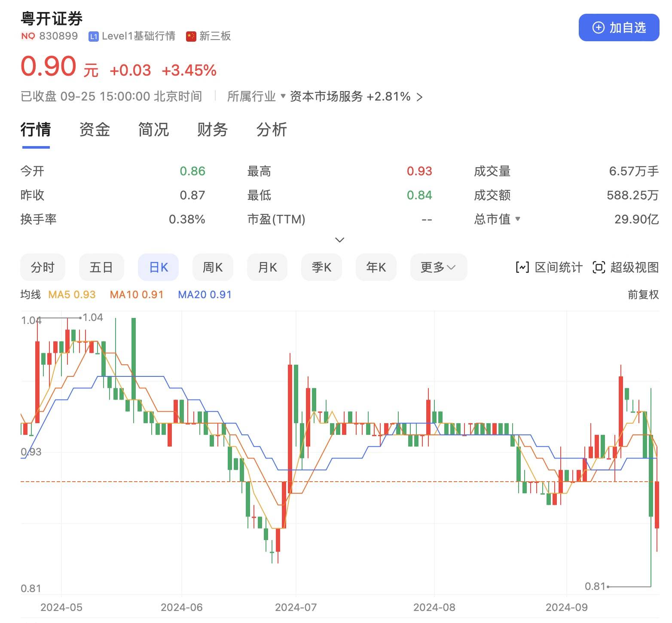Image resolution: width=672 pixels, height=623 pixels.
Task: Switch to the 资金 tab
Action: pyautogui.click(x=95, y=129)
